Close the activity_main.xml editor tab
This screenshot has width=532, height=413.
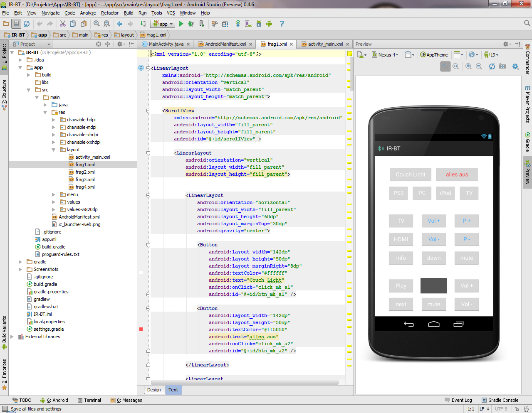click(x=348, y=44)
